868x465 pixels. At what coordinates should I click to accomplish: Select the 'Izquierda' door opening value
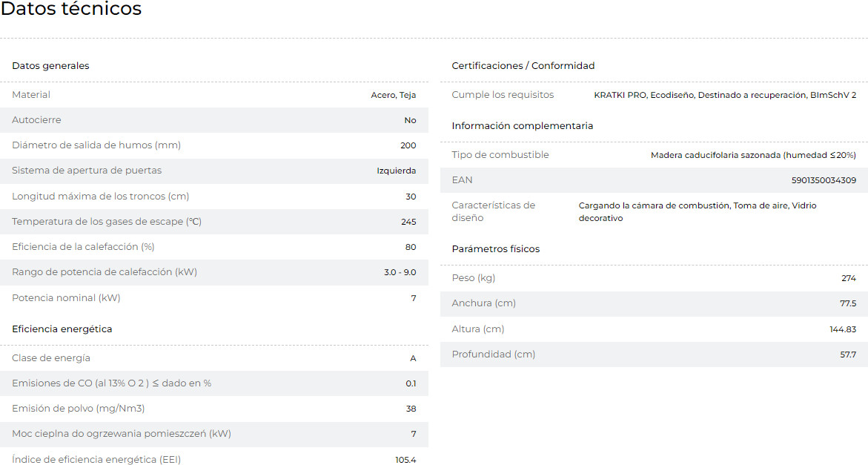point(396,171)
